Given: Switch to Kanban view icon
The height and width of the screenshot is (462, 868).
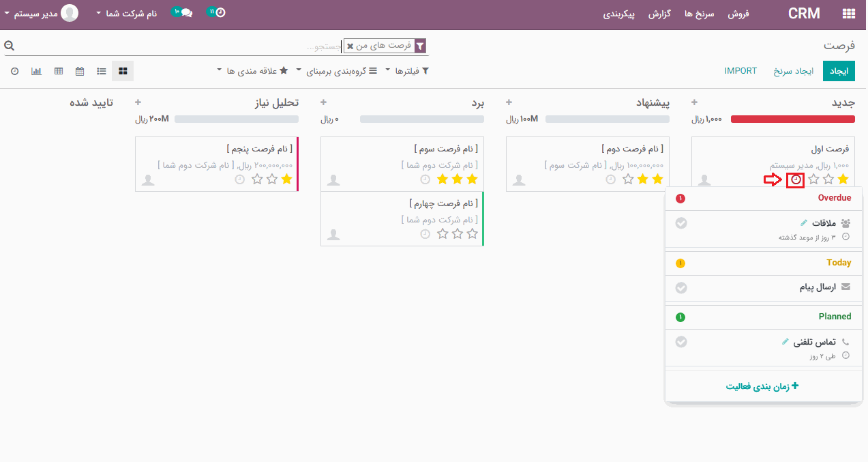Looking at the screenshot, I should (x=123, y=70).
